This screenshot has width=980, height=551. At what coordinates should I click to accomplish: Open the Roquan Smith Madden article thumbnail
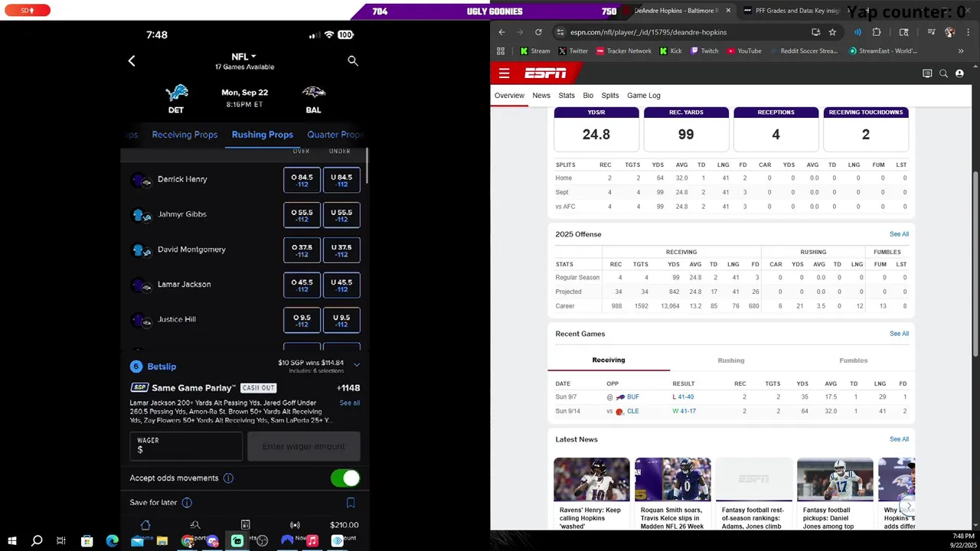point(673,479)
